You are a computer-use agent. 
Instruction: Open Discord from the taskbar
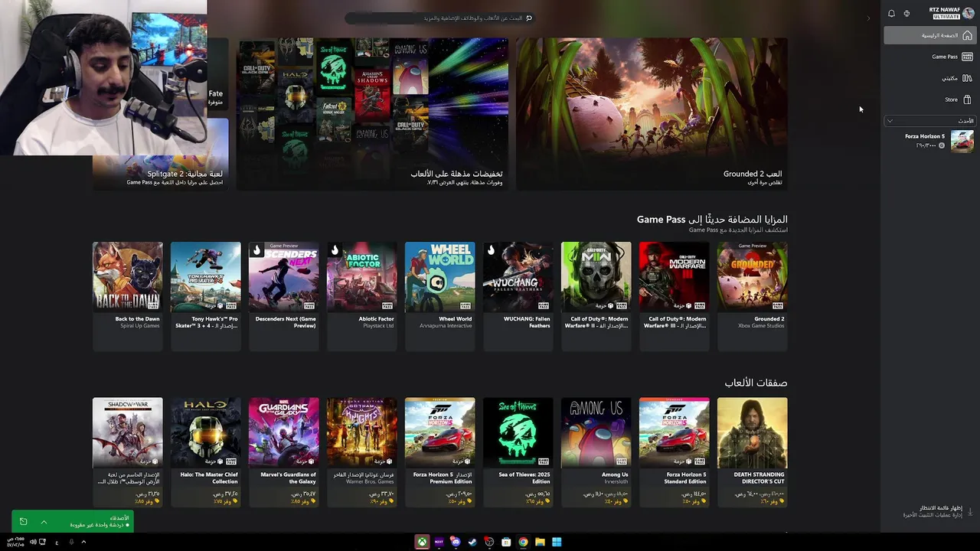pyautogui.click(x=456, y=542)
